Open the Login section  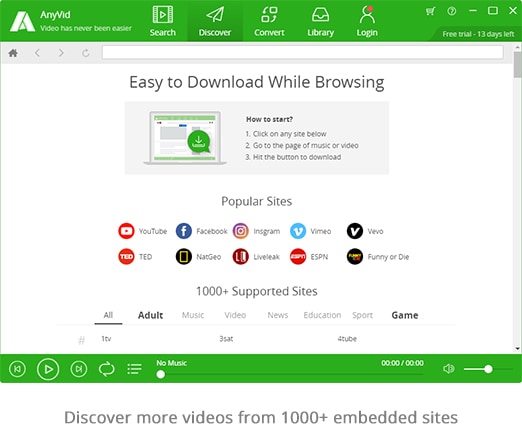[367, 21]
